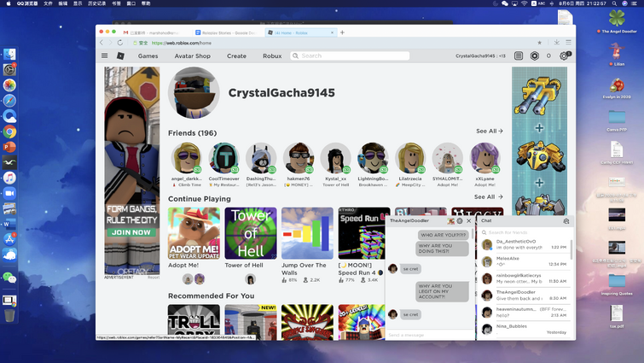
Task: Open the browser menu icon at toolbar right
Action: click(x=568, y=42)
